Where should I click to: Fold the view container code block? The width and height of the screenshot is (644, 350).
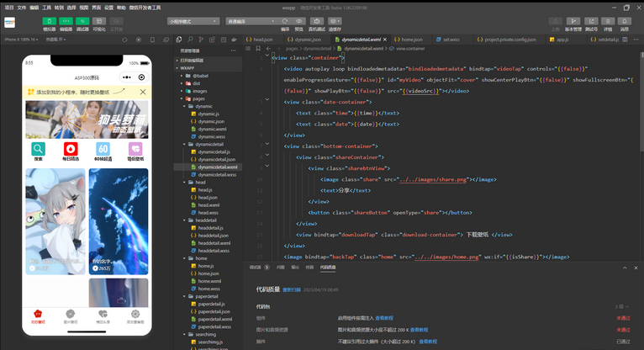(x=267, y=55)
